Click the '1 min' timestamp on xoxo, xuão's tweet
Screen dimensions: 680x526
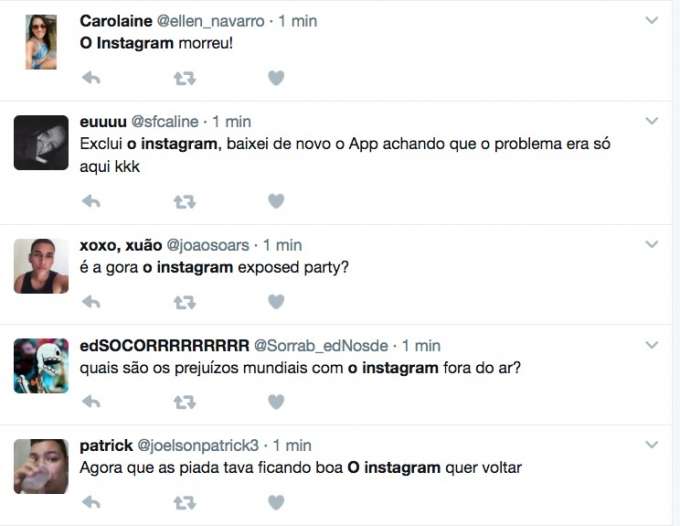282,245
